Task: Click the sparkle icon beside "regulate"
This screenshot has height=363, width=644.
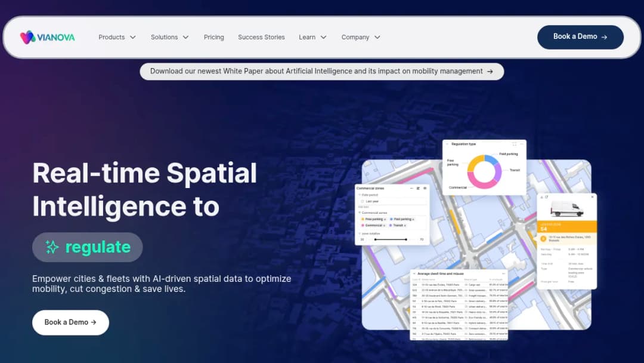Action: tap(52, 247)
